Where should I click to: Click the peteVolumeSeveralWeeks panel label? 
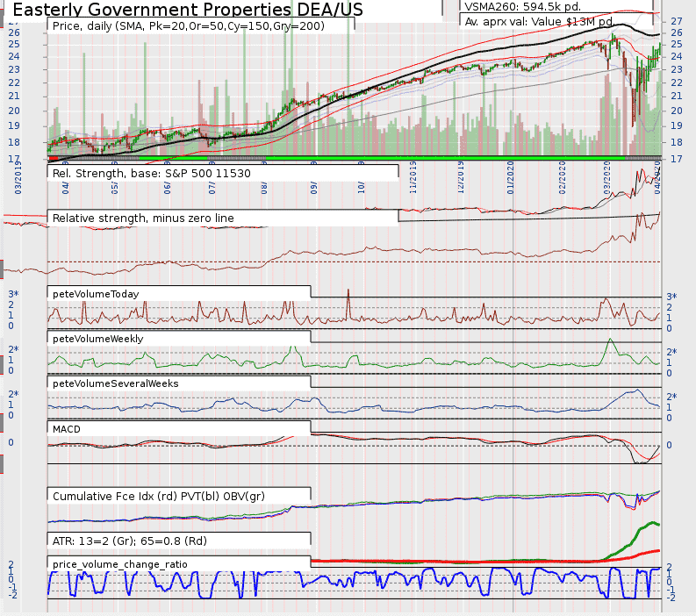click(115, 383)
